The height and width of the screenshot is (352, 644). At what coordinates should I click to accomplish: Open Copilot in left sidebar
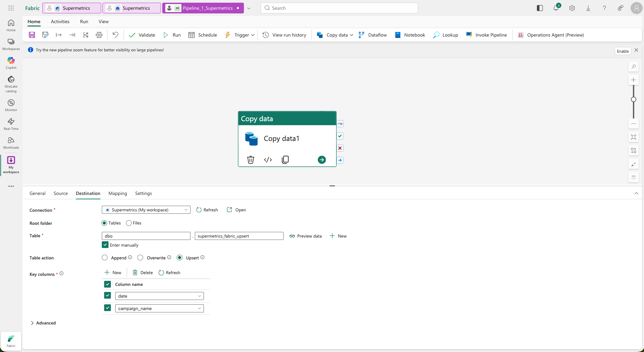[x=11, y=63]
